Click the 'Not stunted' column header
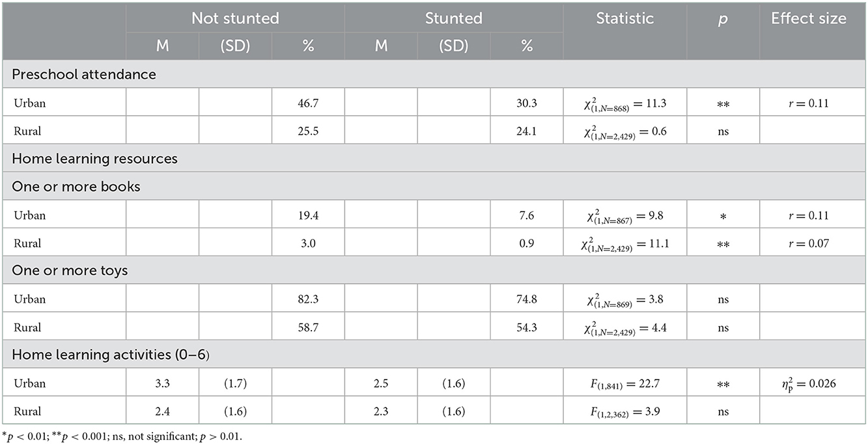868x444 pixels. pyautogui.click(x=235, y=18)
